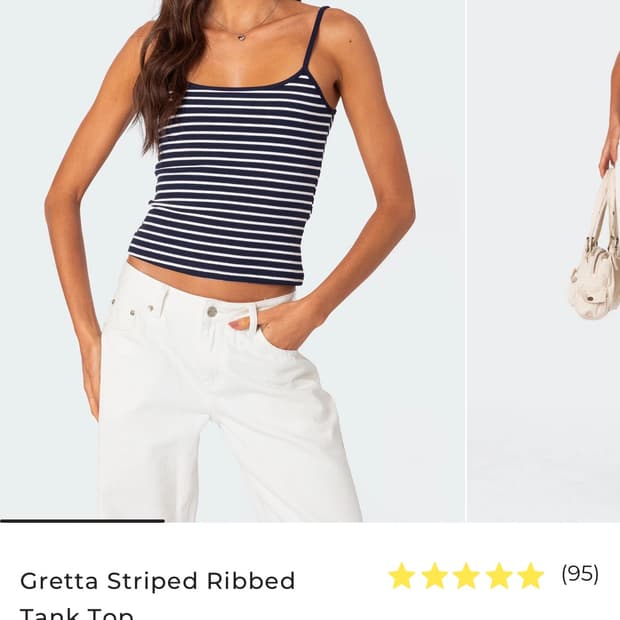
Task: Tap the model's heart pendant necklace
Action: (241, 36)
